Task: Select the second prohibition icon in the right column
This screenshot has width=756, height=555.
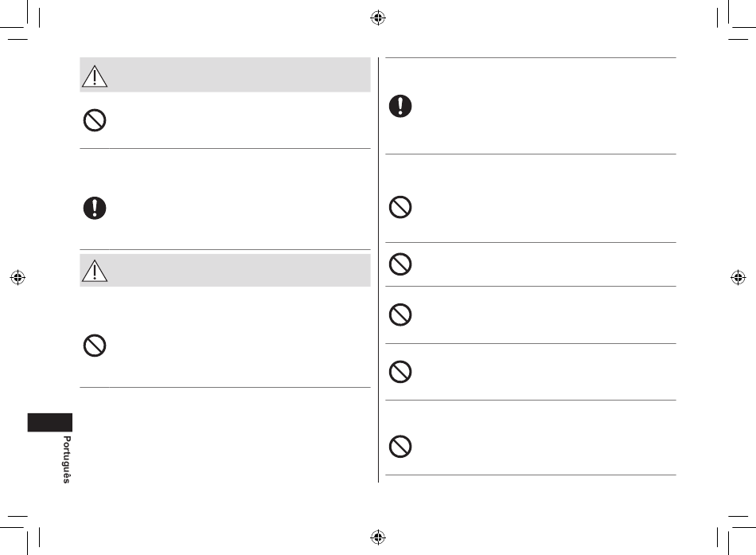Action: point(400,264)
